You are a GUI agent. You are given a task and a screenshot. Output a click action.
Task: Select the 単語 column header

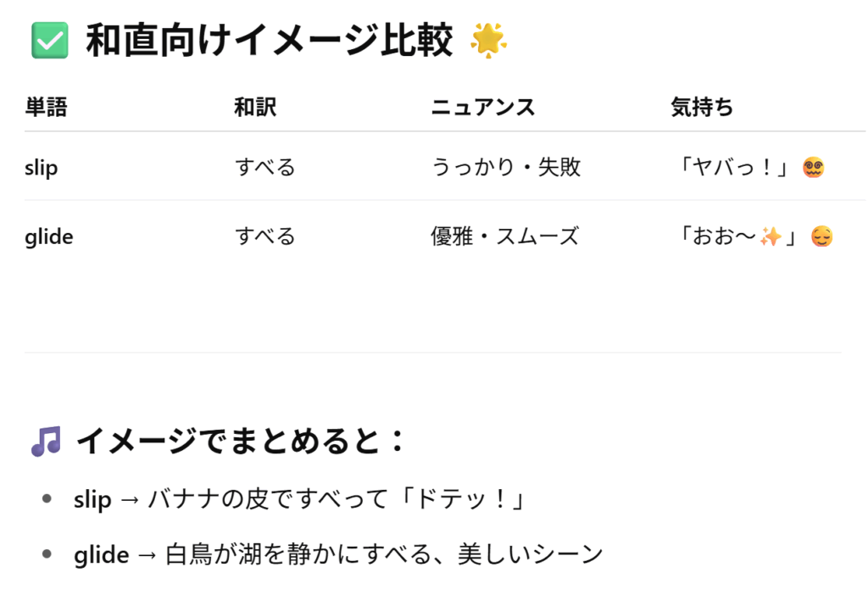pyautogui.click(x=46, y=107)
